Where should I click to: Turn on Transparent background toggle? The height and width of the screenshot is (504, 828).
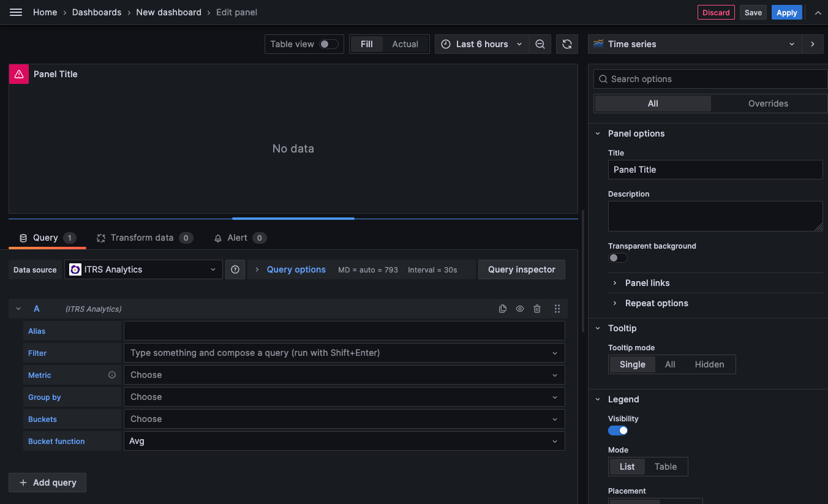617,258
